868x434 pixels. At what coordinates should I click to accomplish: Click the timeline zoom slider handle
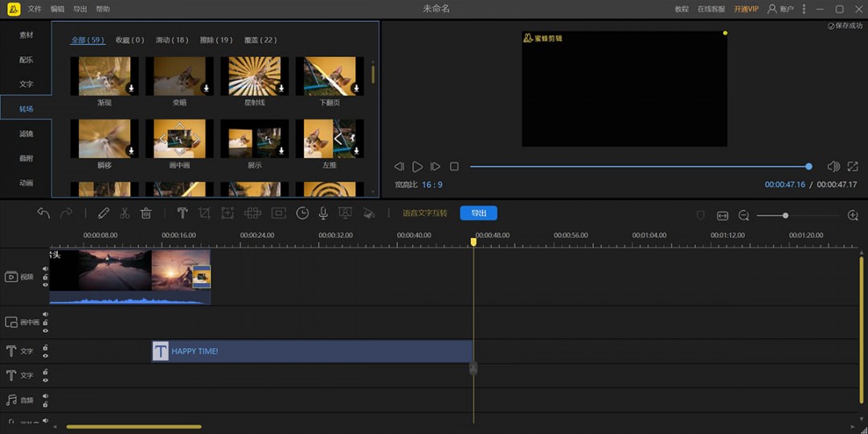[785, 215]
